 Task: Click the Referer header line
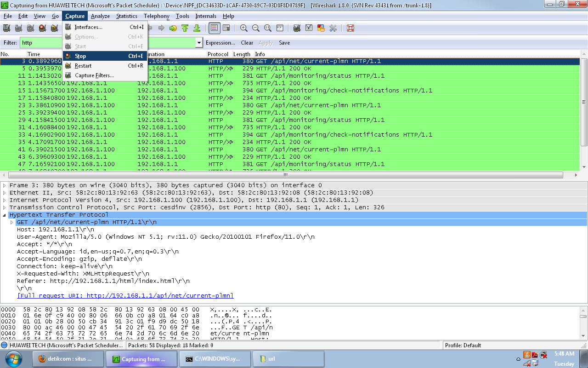(103, 281)
